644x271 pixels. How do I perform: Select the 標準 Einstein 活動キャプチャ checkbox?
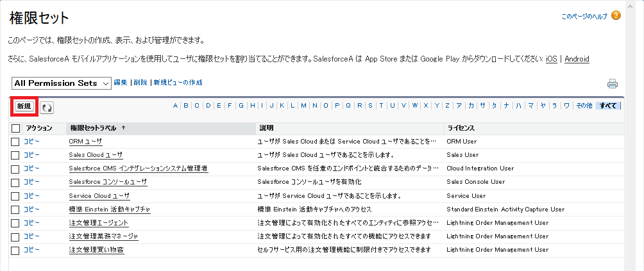15,210
